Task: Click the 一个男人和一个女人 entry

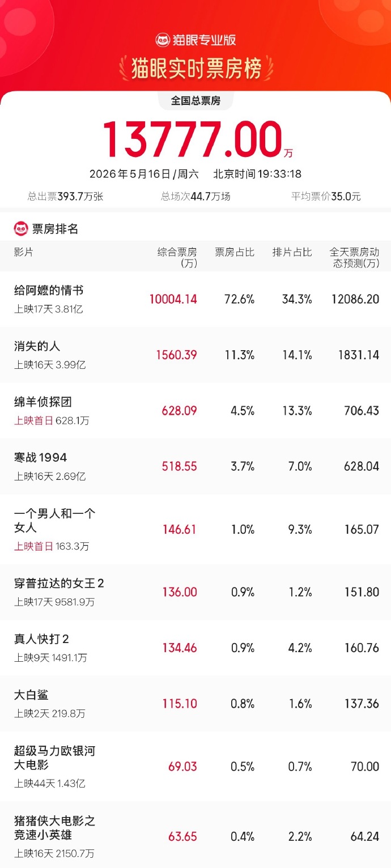Action: (195, 529)
